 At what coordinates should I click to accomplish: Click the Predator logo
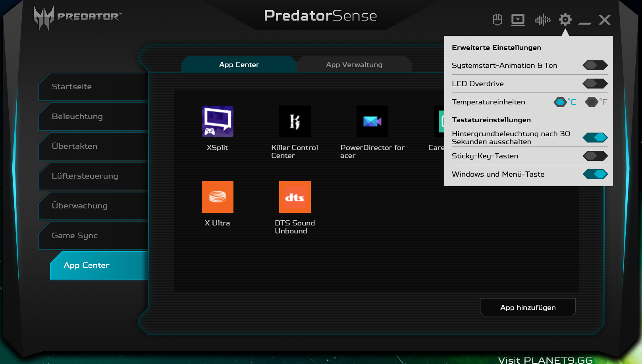coord(77,17)
